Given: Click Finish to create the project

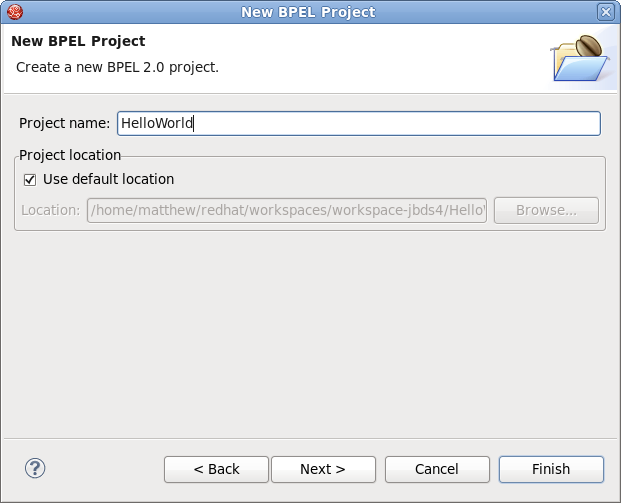Looking at the screenshot, I should [551, 469].
